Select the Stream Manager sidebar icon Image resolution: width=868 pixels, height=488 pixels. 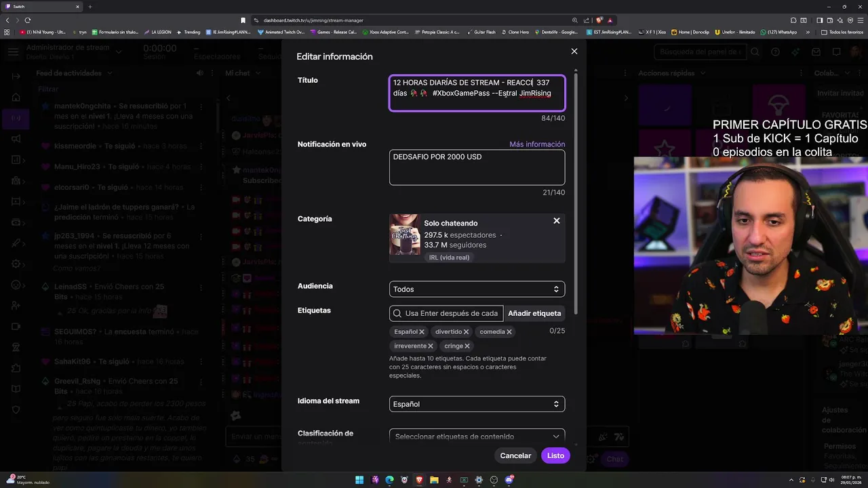click(15, 118)
